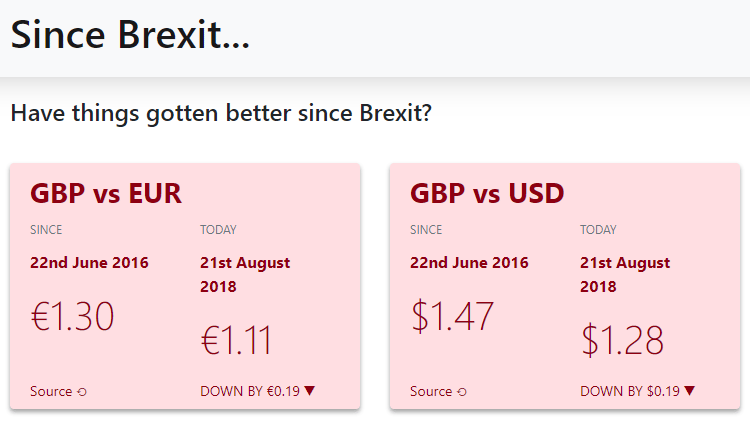This screenshot has width=750, height=423.
Task: Click the refresh icon beside USD Source
Action: click(x=462, y=392)
